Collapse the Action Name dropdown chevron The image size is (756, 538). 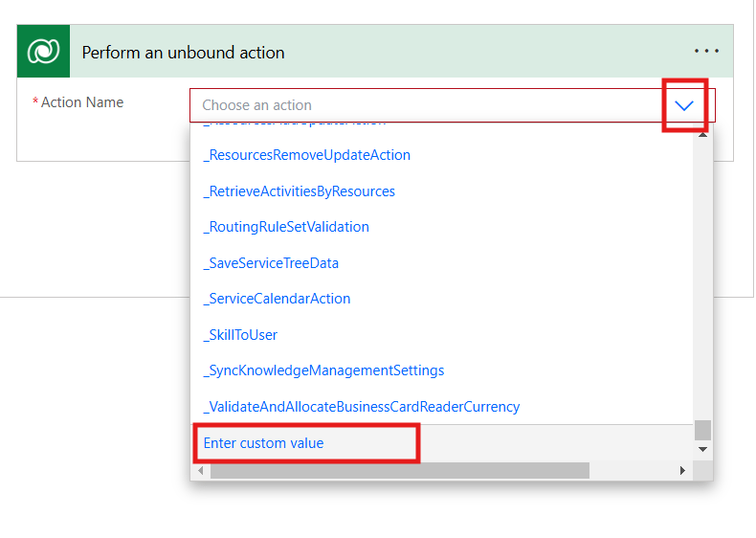point(684,105)
